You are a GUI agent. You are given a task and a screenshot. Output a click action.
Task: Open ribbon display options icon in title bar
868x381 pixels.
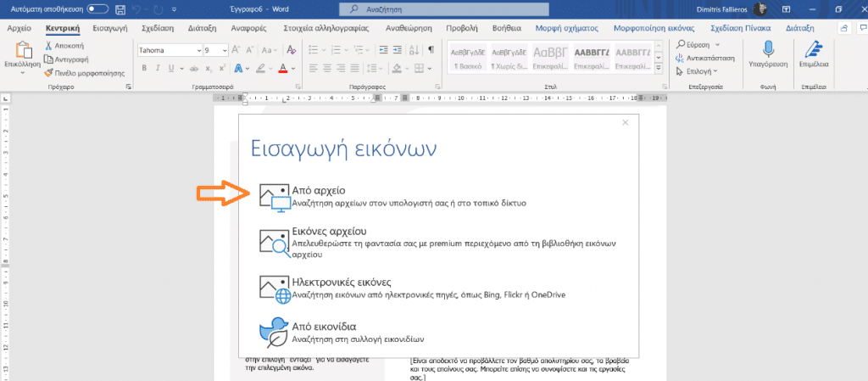787,9
